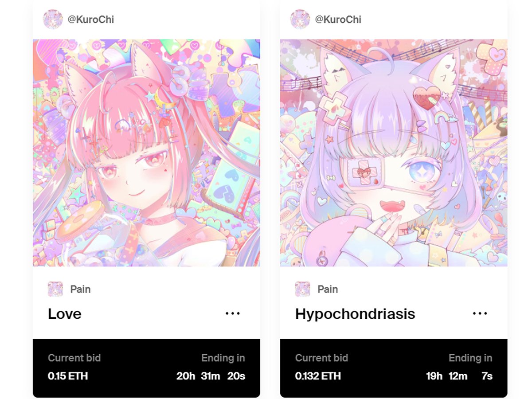Open the KuroChi avatar above the Love artwork

click(53, 20)
